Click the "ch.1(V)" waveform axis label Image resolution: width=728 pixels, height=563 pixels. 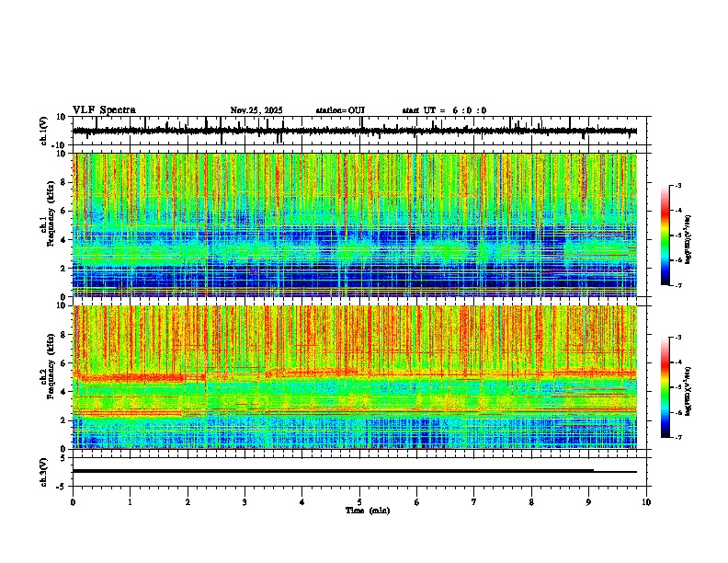point(44,131)
